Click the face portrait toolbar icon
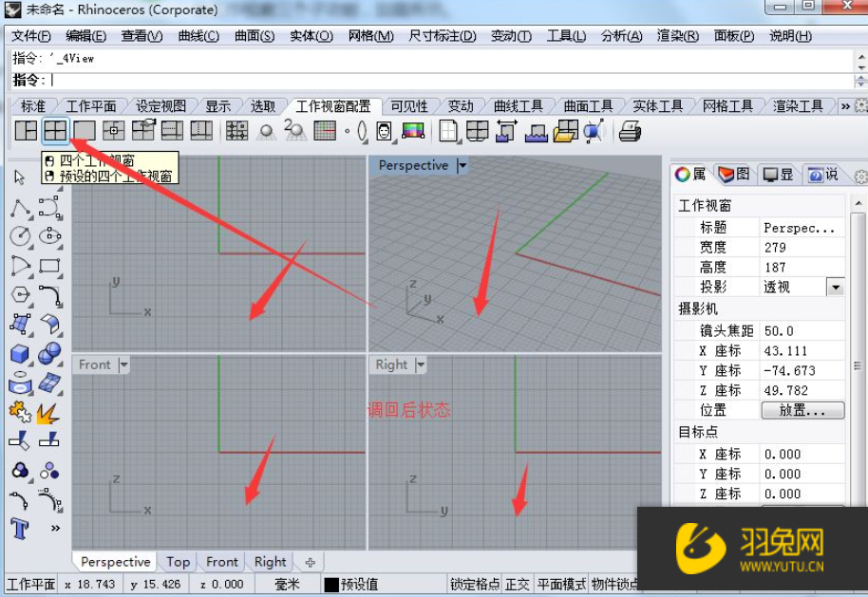The height and width of the screenshot is (597, 868). 384,131
